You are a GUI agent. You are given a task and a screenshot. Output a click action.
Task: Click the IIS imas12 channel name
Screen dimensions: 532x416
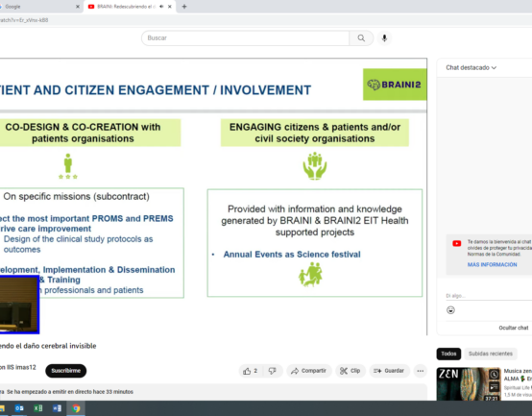pyautogui.click(x=18, y=367)
